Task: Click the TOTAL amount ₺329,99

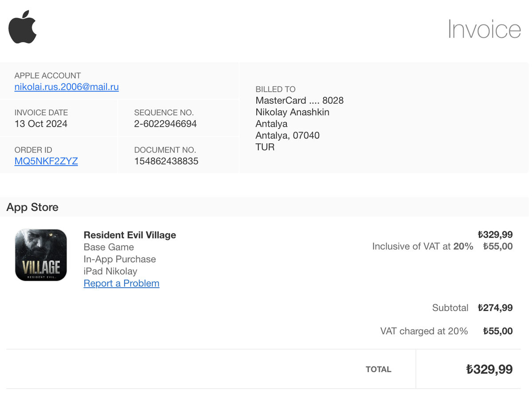Action: 489,369
